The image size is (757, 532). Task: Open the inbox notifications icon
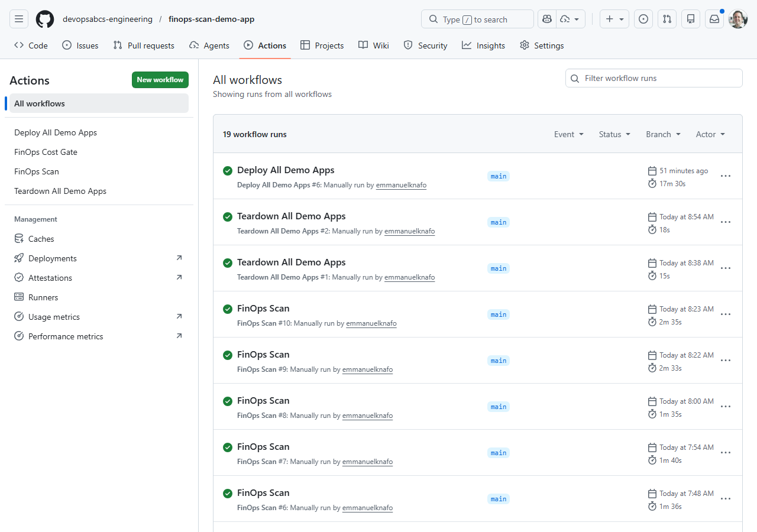(714, 18)
